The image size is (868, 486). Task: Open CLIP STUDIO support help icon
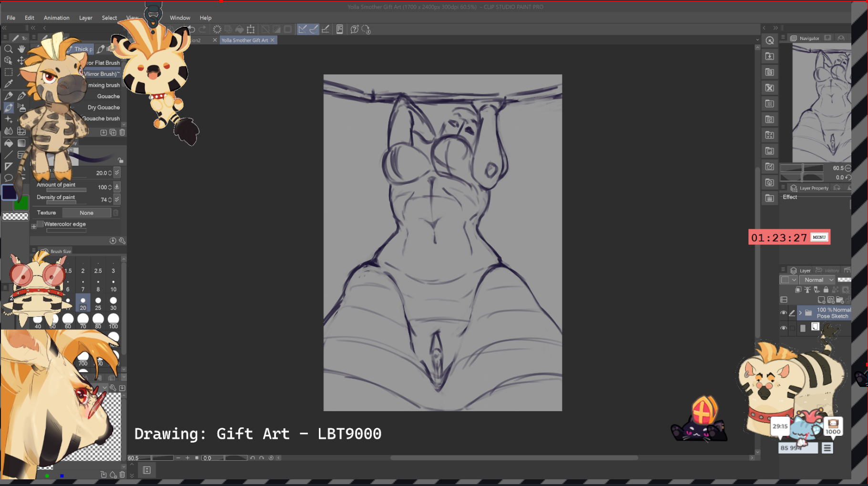(x=354, y=30)
